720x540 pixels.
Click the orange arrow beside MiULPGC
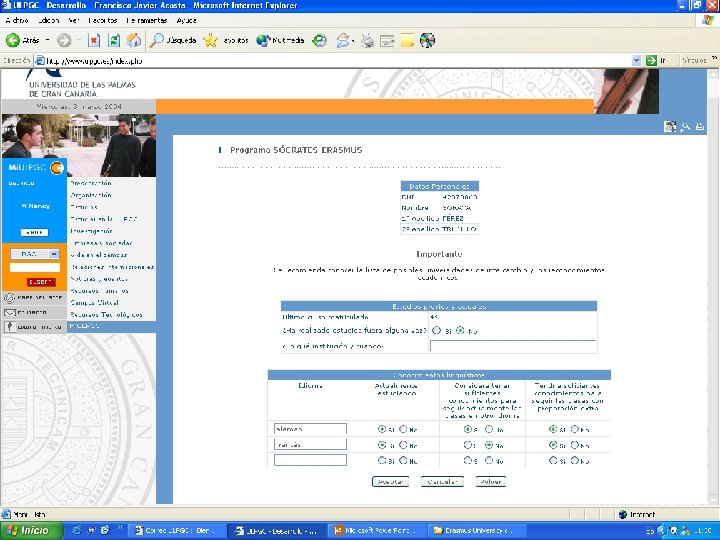(57, 168)
